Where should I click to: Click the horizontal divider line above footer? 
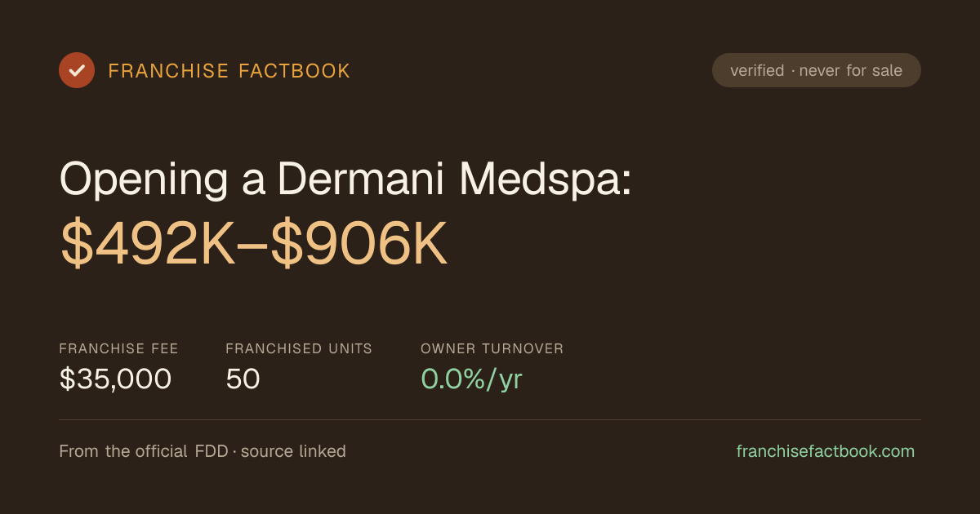(x=490, y=419)
